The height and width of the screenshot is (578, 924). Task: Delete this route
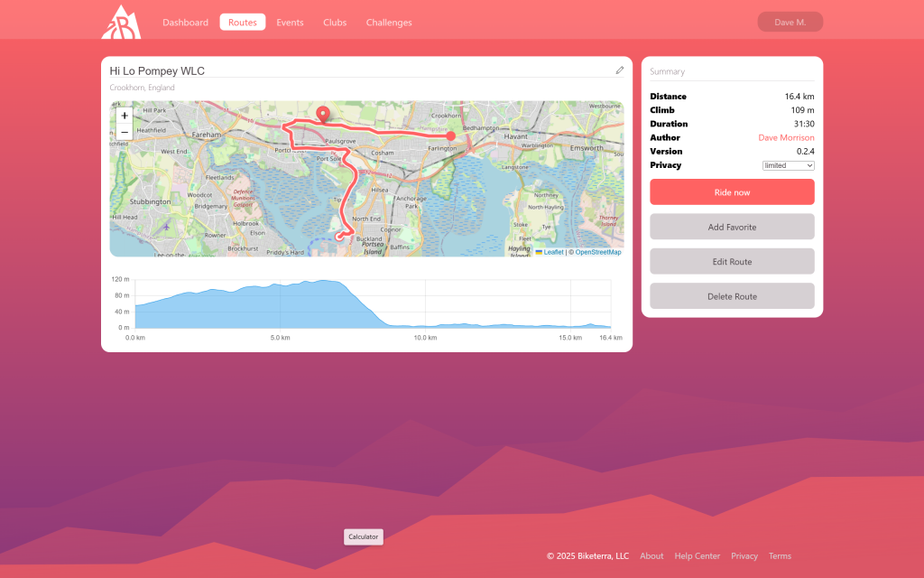(x=732, y=296)
